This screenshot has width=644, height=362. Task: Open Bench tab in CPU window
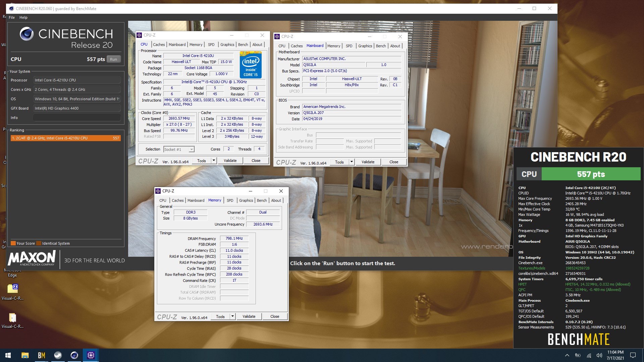(x=243, y=45)
